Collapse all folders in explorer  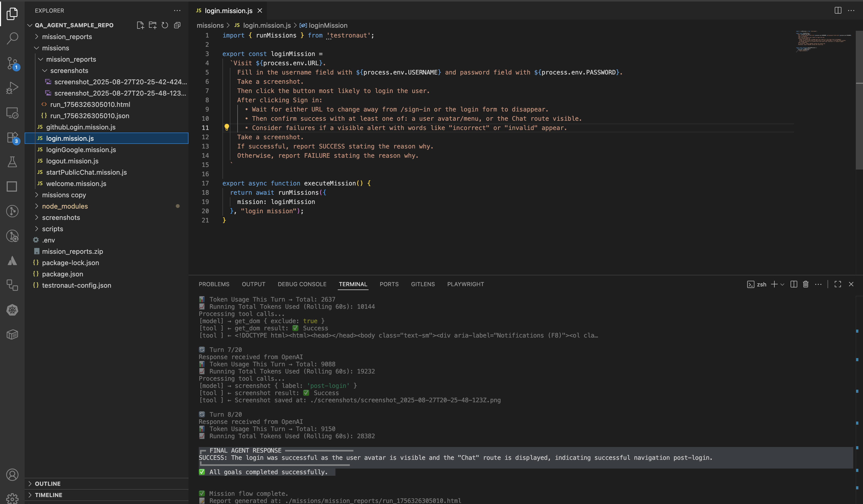pos(177,25)
